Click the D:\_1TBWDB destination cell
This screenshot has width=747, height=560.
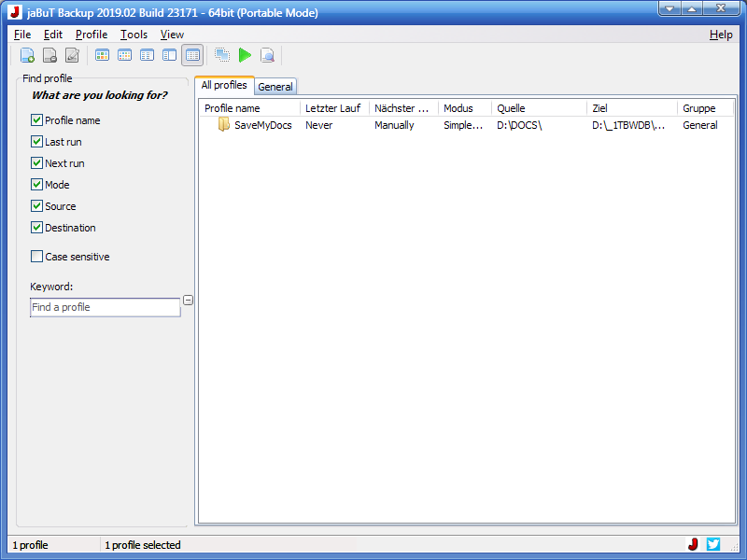(628, 125)
